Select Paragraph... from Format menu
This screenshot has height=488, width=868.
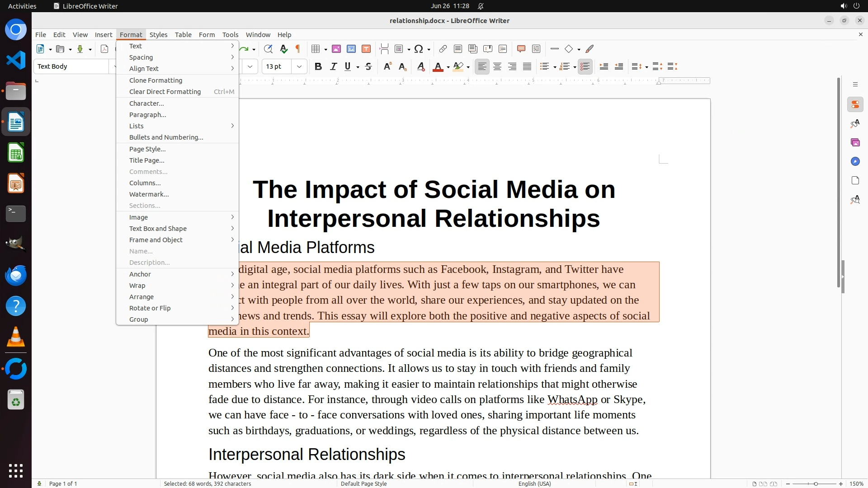tap(148, 115)
